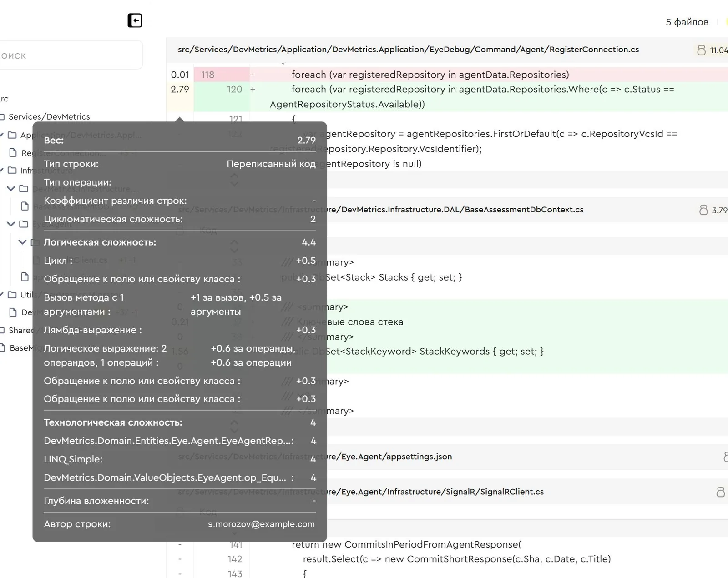Click 'Цикломатическая сложность:' row in tooltip
Screen dimensions: 728x578
pyautogui.click(x=180, y=219)
